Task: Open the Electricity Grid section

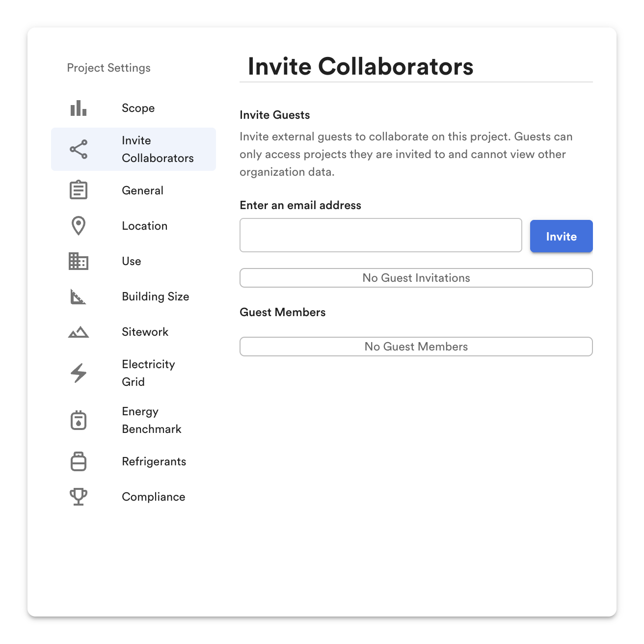Action: [134, 373]
